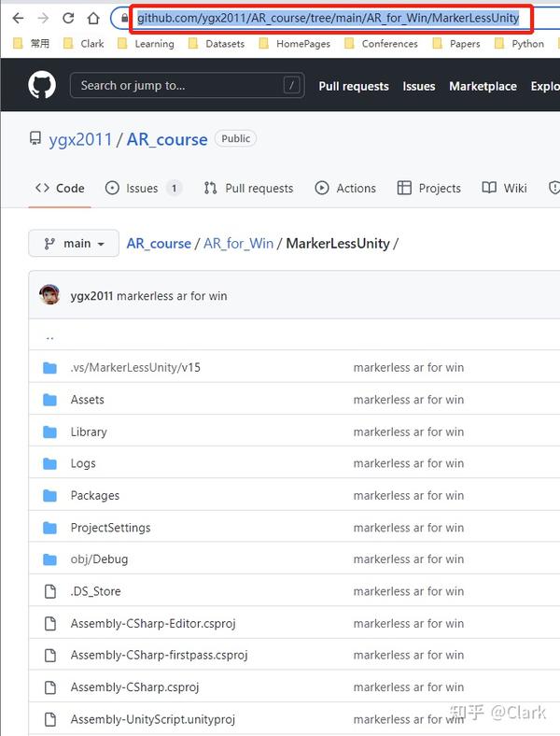Image resolution: width=560 pixels, height=736 pixels.
Task: Open Assembly-CSharp.csproj file link
Action: (134, 687)
